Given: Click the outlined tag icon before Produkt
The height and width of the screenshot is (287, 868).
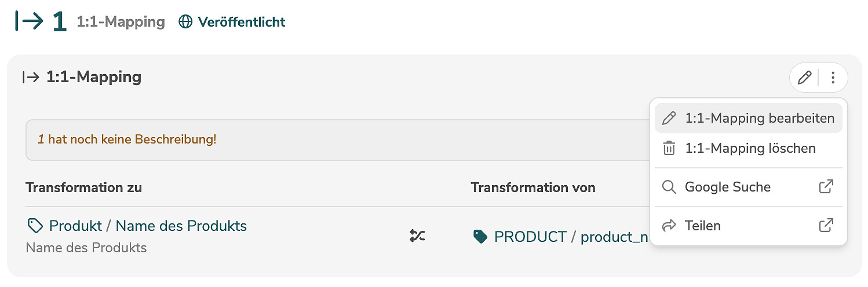Looking at the screenshot, I should click(x=35, y=226).
